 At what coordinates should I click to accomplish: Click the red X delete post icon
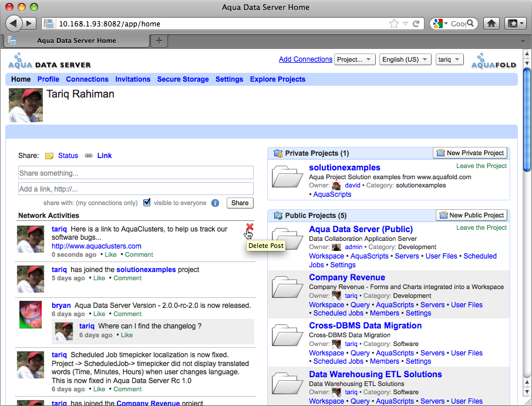pos(250,227)
